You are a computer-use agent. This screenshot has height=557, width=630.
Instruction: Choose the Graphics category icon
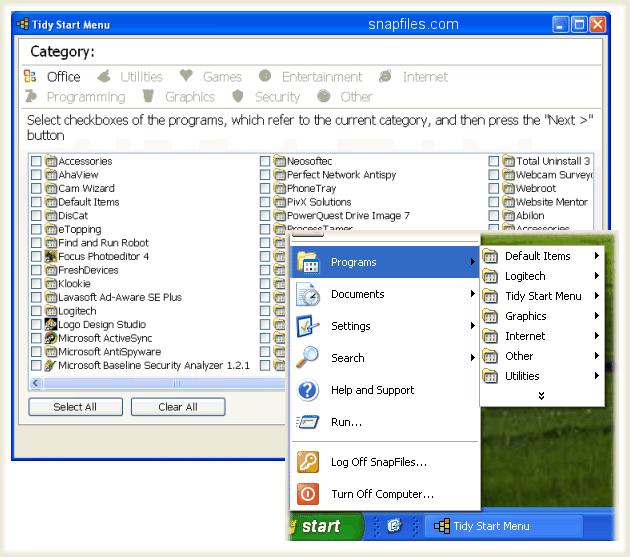click(x=148, y=97)
